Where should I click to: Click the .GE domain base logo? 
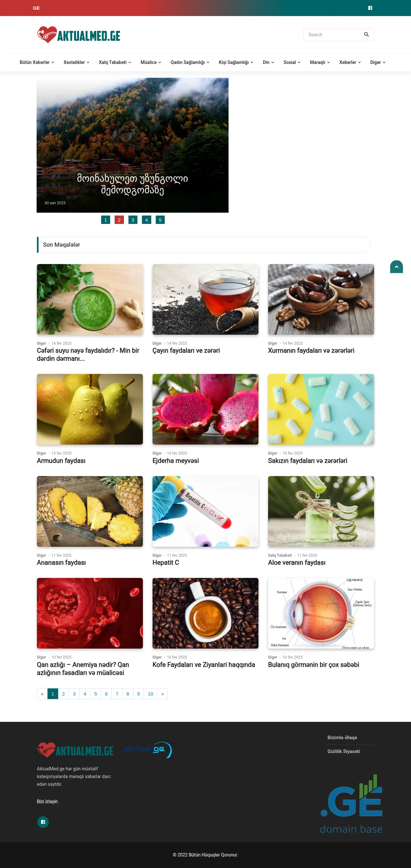pos(351,804)
